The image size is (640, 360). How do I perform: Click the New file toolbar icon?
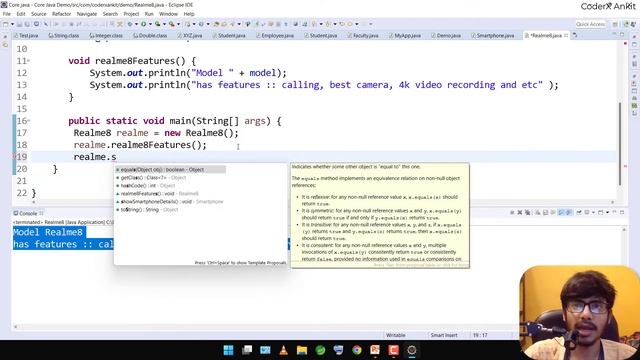(5, 24)
